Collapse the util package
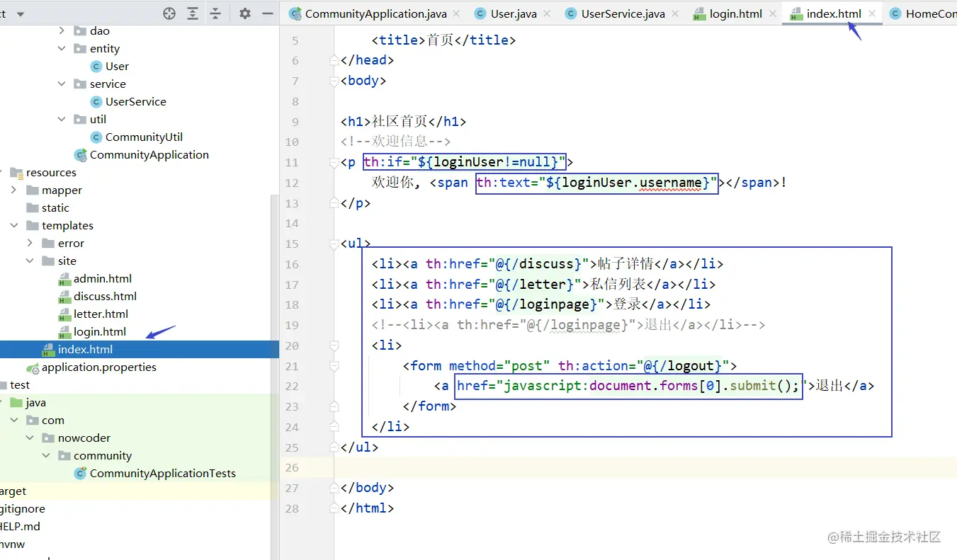 pos(62,119)
